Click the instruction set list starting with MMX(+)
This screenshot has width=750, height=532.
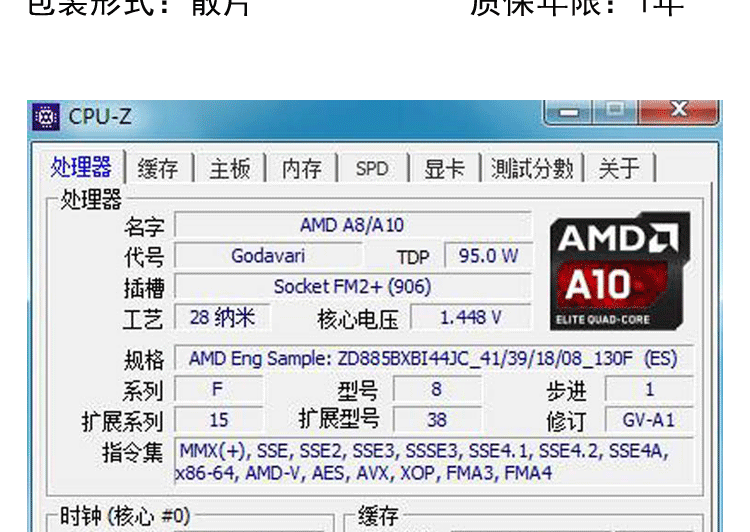(433, 461)
